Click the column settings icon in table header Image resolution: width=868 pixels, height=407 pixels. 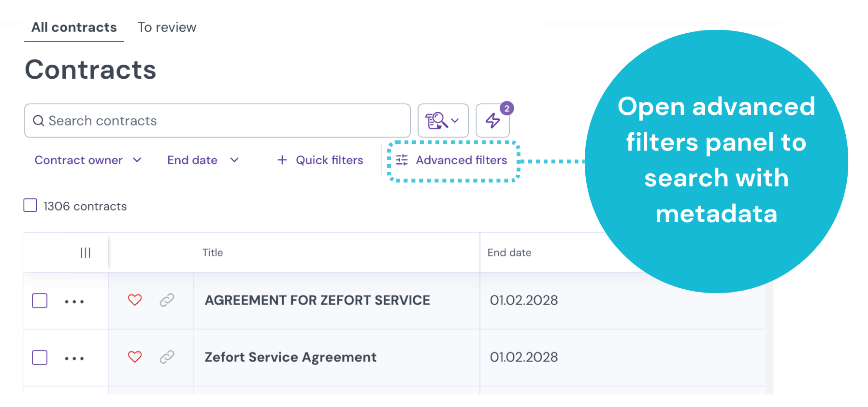point(86,252)
